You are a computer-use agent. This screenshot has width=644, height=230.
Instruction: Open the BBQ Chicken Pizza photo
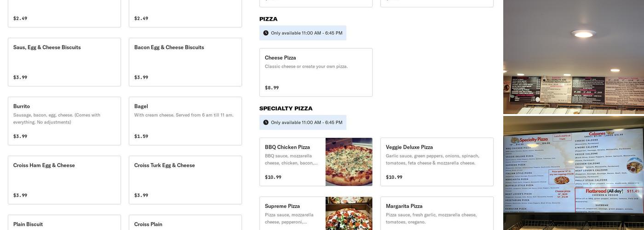pyautogui.click(x=349, y=162)
